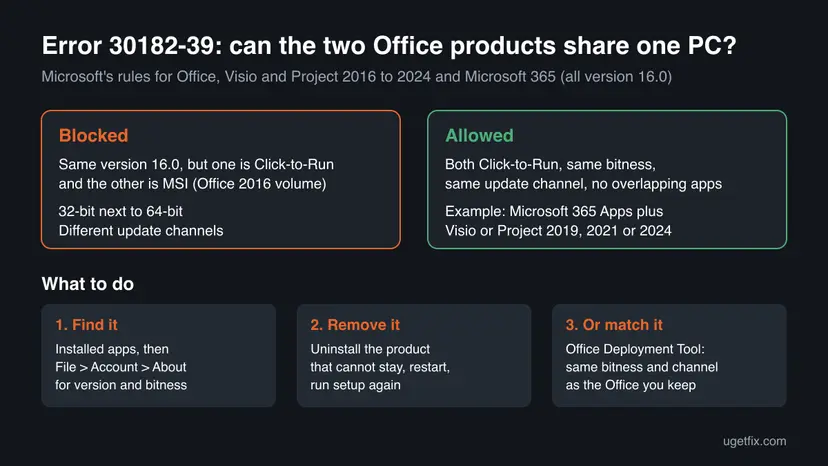Click the '1. Find it' step title
Viewport: 828px width, 466px height.
[87, 325]
